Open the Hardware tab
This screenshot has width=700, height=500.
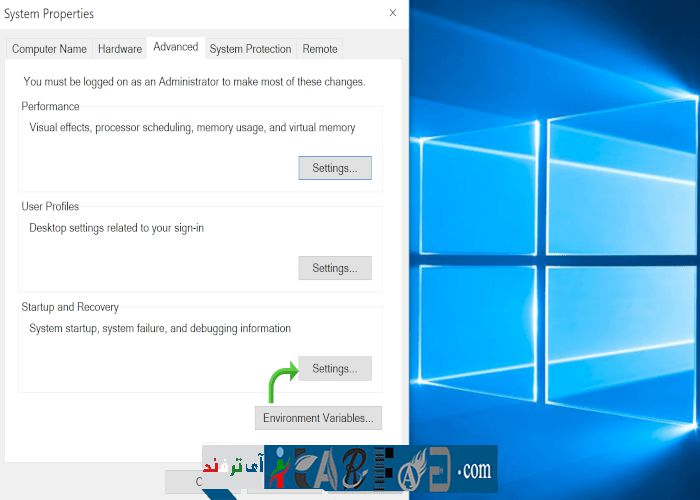[119, 49]
